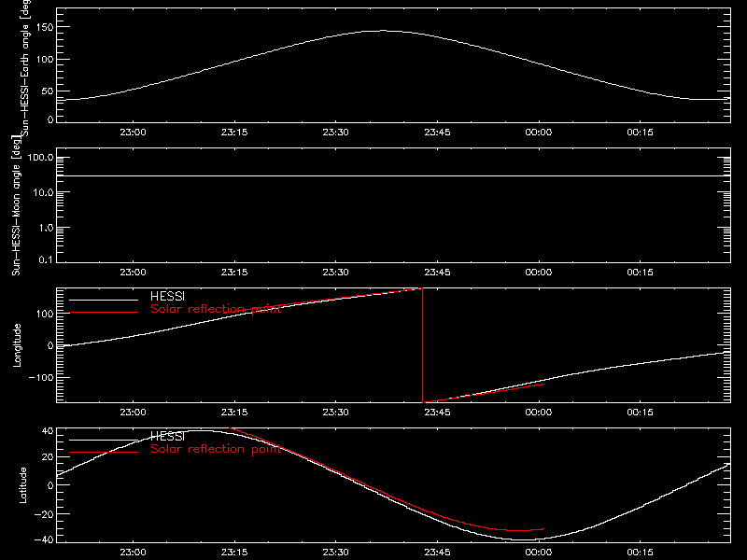
Task: Select Solar reflection point legend in Longitude plot
Action: click(216, 309)
